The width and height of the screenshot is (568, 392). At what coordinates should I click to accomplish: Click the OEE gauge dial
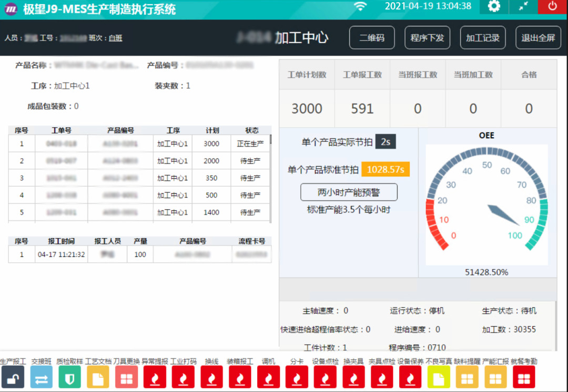(x=486, y=205)
